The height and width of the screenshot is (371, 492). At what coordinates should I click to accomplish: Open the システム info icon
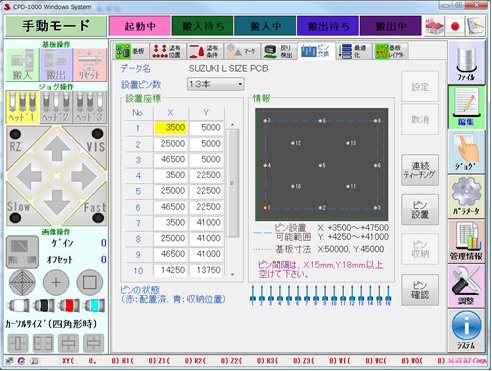(466, 330)
